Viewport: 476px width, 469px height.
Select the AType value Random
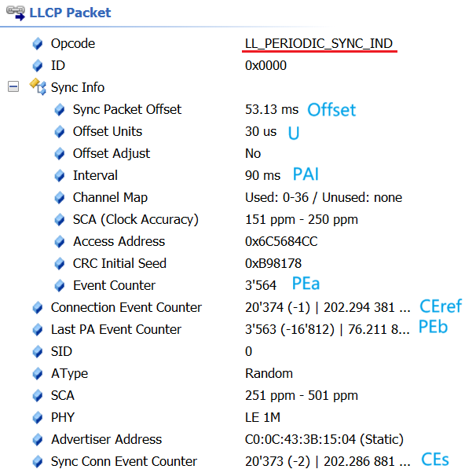pyautogui.click(x=269, y=374)
